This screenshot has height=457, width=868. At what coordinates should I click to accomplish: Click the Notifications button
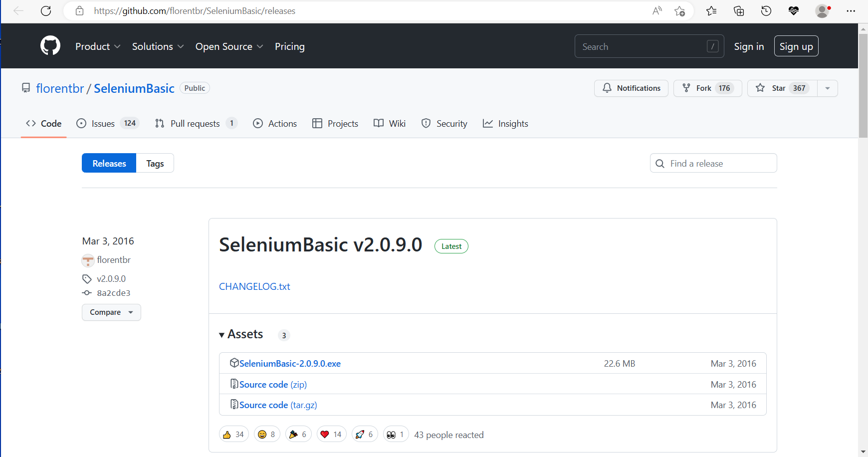pyautogui.click(x=631, y=88)
